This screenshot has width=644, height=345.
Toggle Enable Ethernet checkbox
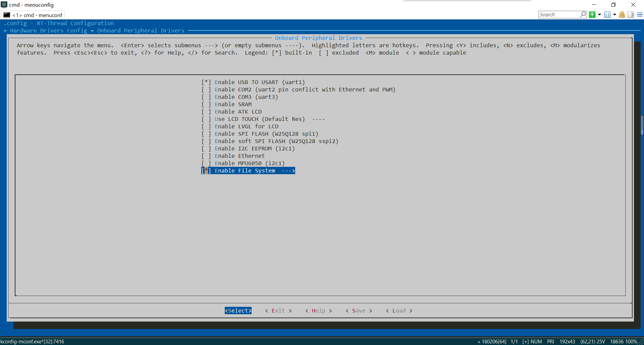pyautogui.click(x=206, y=156)
